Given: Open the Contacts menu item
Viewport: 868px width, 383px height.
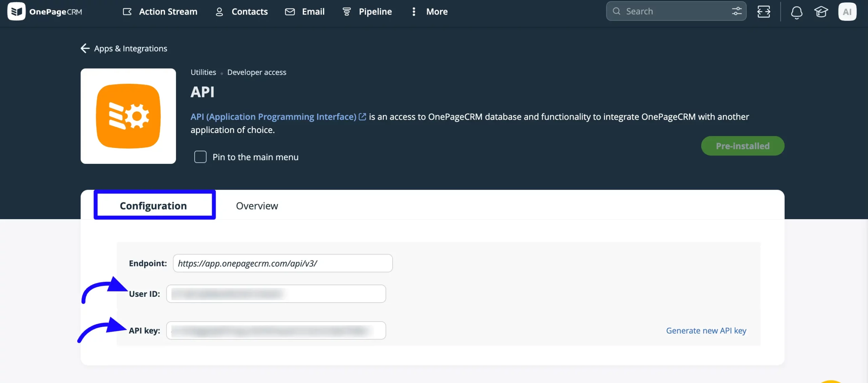Looking at the screenshot, I should [x=242, y=12].
